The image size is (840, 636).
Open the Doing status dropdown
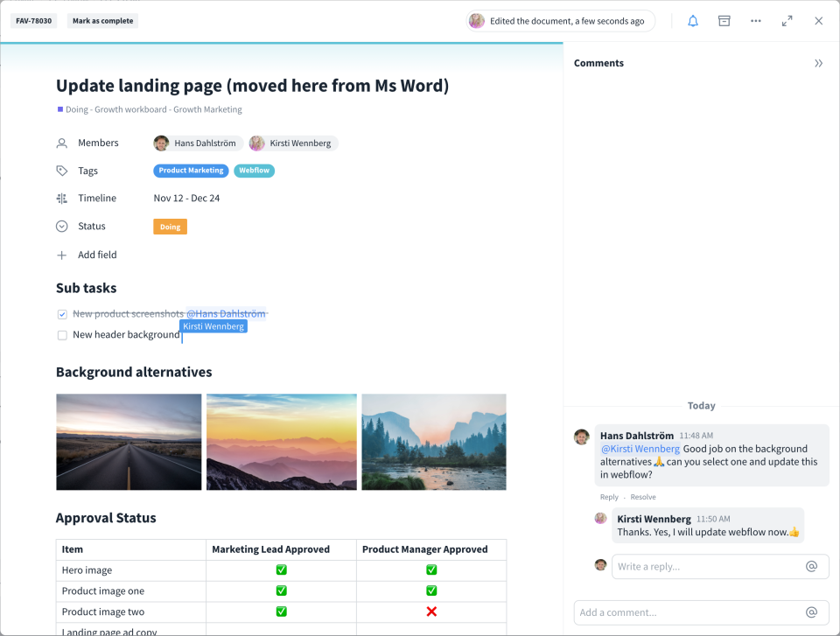coord(170,226)
